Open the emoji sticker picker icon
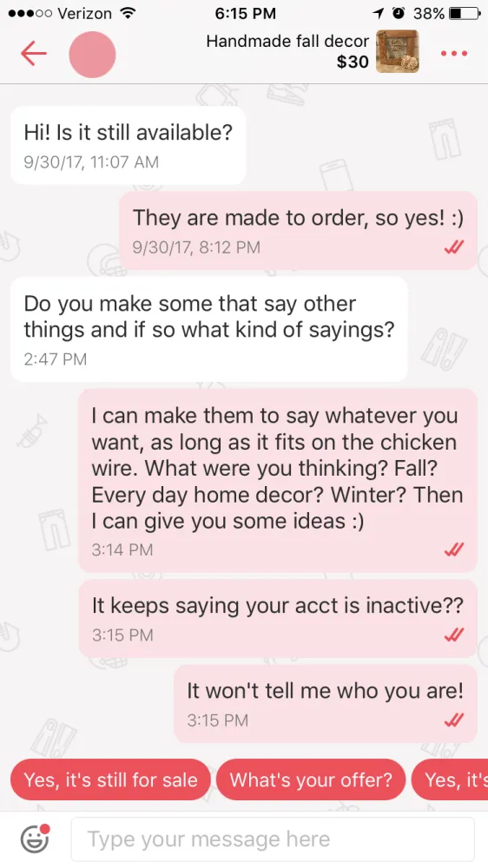The height and width of the screenshot is (868, 488). 35,838
